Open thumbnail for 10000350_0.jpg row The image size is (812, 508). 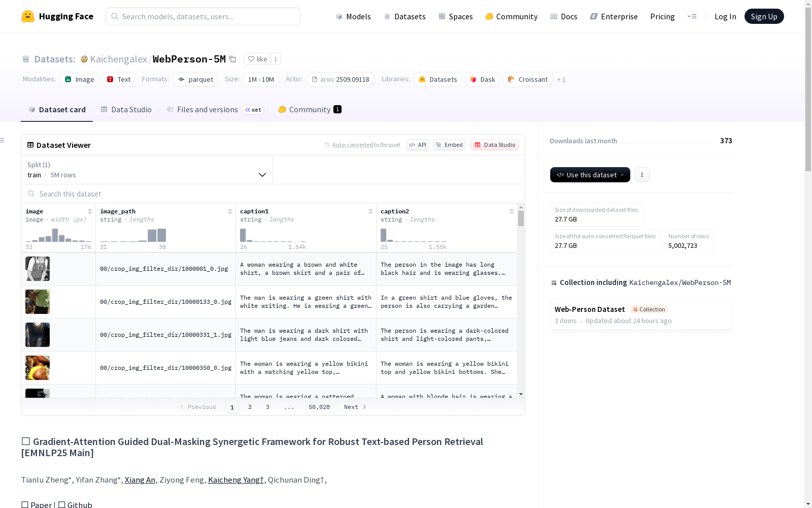click(x=38, y=368)
